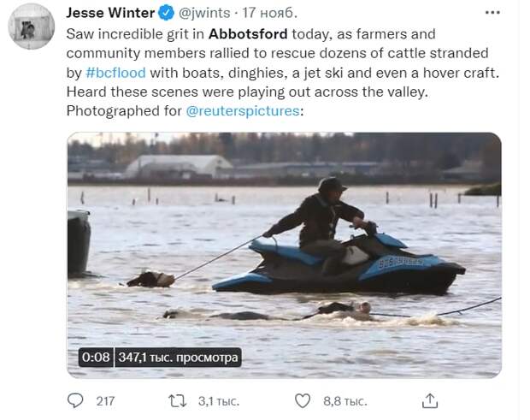Open the three-dot more options menu
Image resolution: width=530 pixels, height=420 pixels.
pyautogui.click(x=492, y=13)
